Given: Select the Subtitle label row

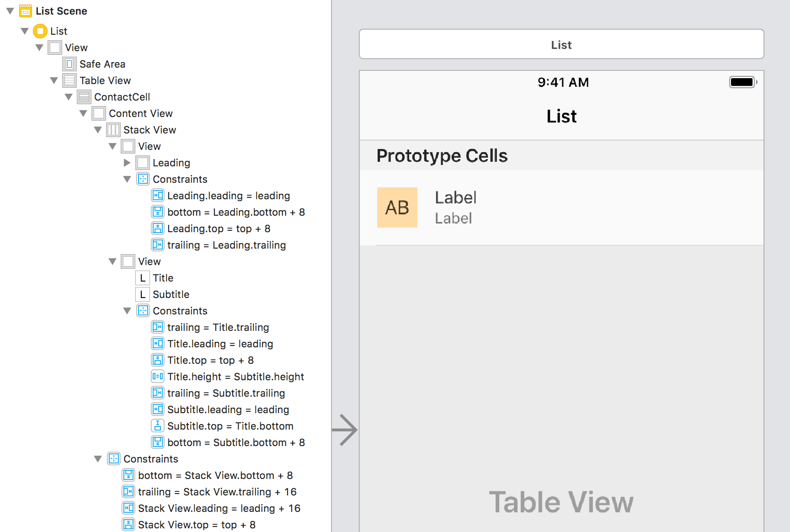Looking at the screenshot, I should point(171,294).
